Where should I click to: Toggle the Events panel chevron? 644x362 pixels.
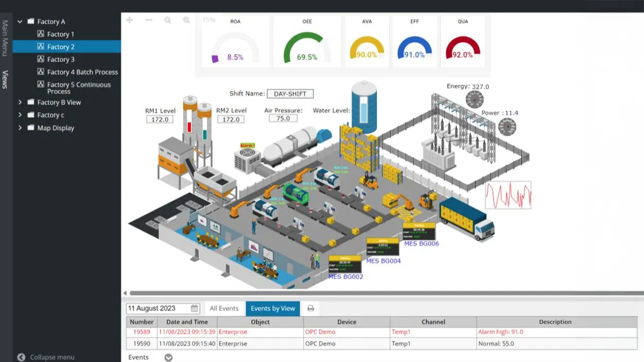[x=168, y=357]
